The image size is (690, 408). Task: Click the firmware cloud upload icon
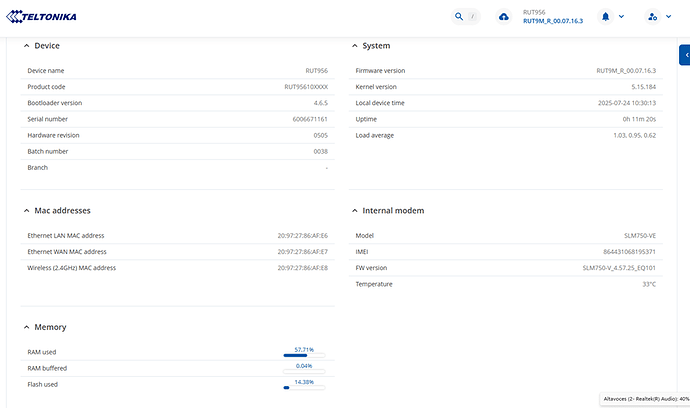click(503, 17)
